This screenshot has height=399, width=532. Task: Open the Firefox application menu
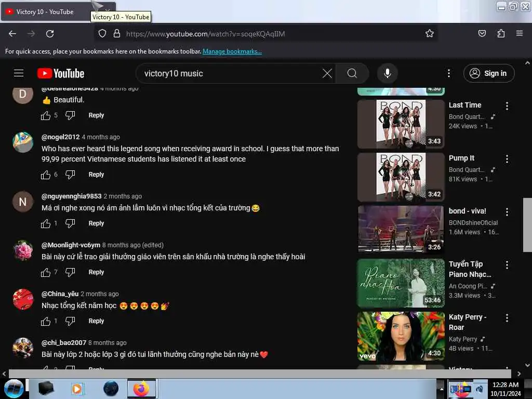point(519,33)
